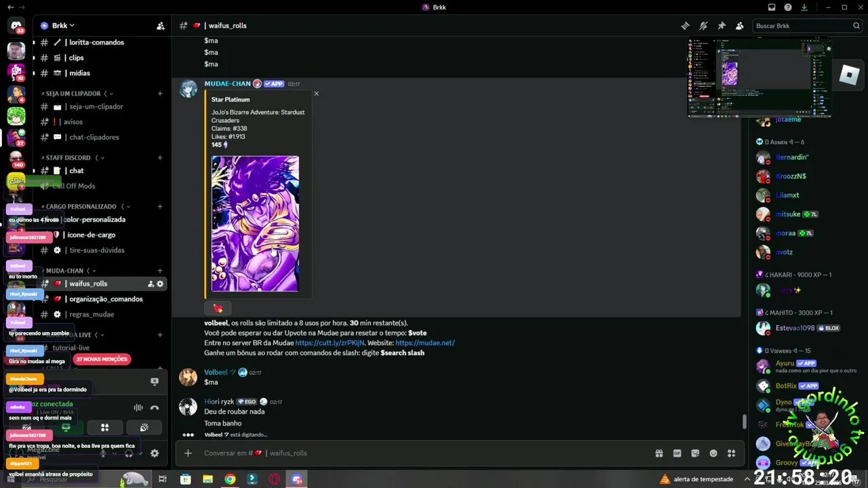Open the attachment plus button
This screenshot has height=488, width=868.
(188, 453)
